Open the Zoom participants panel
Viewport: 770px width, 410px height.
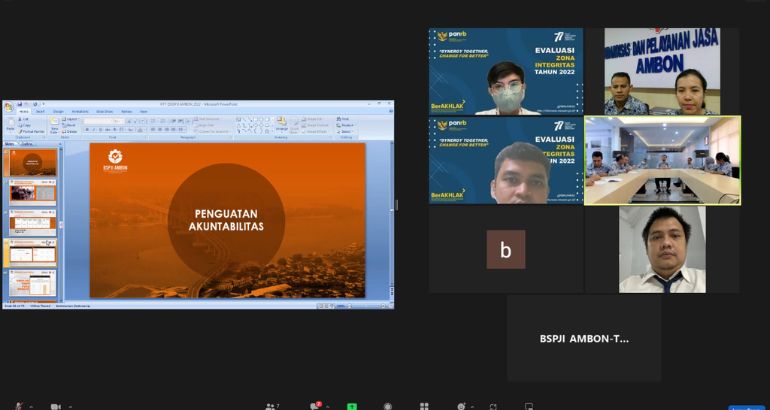tap(270, 406)
